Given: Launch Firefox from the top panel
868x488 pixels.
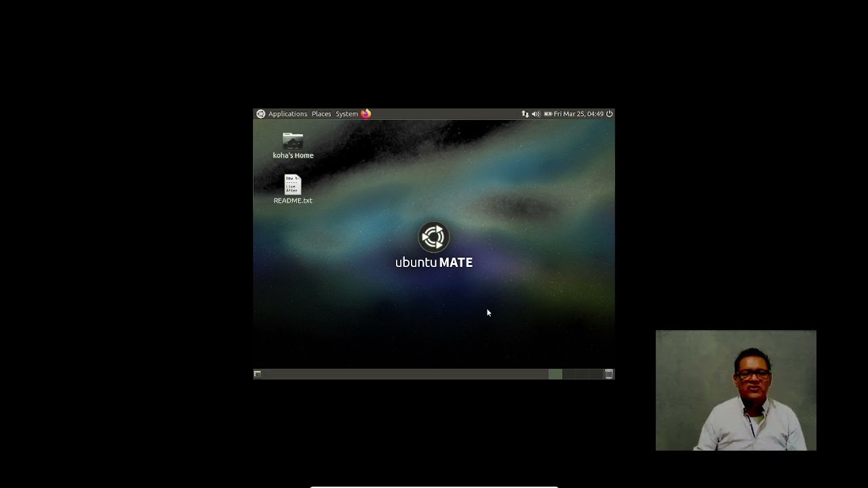Looking at the screenshot, I should 366,114.
